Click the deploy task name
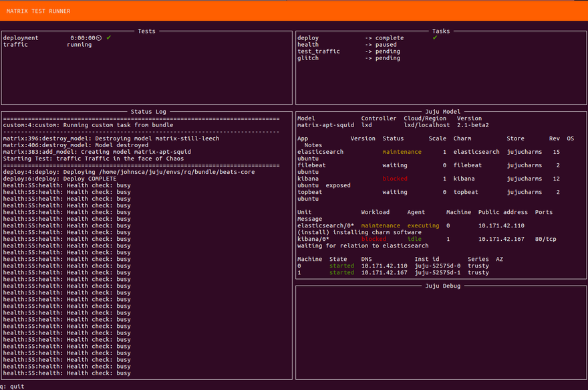This screenshot has width=588, height=390. [308, 38]
